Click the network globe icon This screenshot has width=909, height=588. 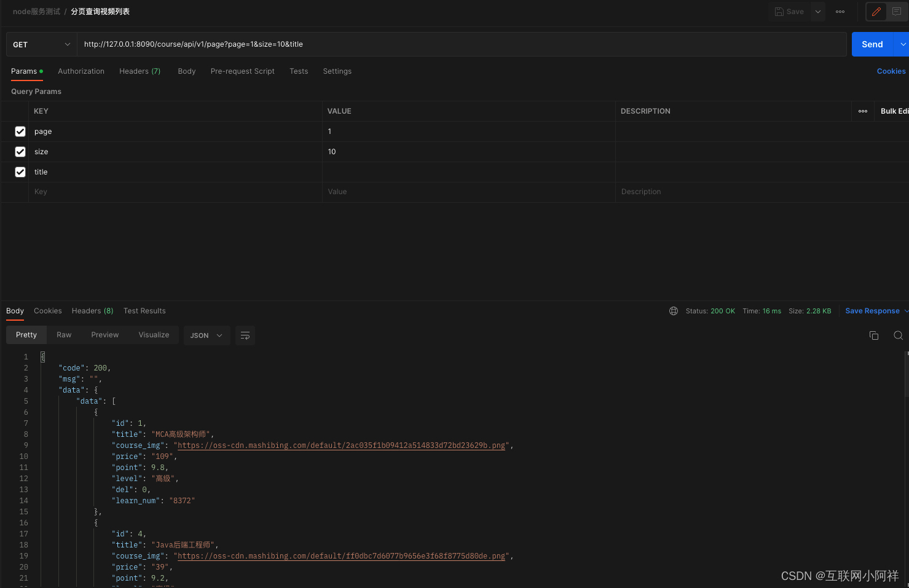click(x=674, y=311)
